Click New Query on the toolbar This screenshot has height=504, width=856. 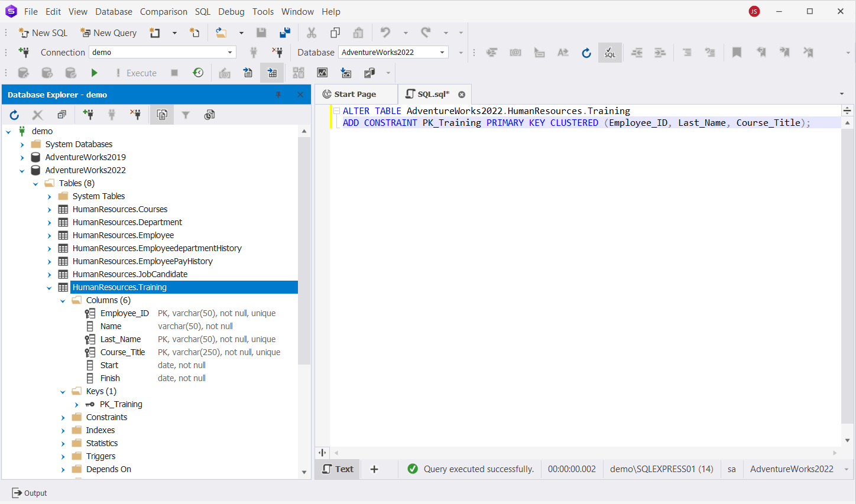click(108, 32)
